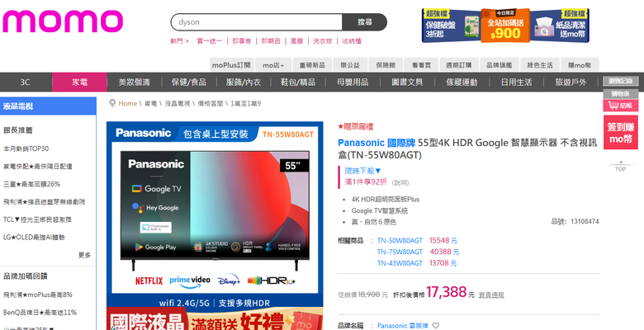Click the 購物車 button
Image resolution: width=644 pixels, height=330 pixels.
(621, 93)
